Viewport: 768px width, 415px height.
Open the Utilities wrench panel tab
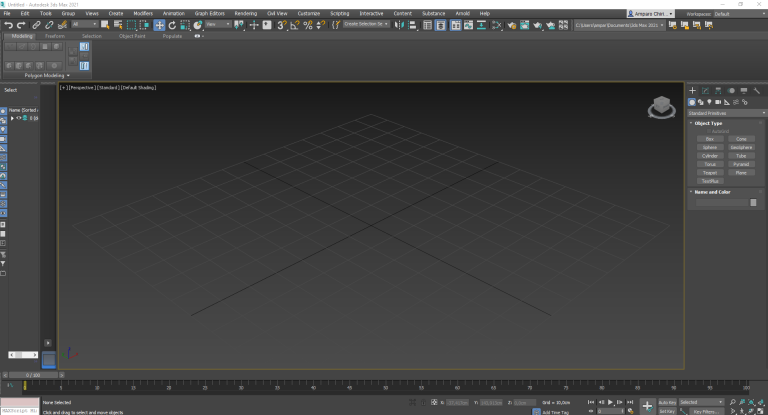point(757,91)
